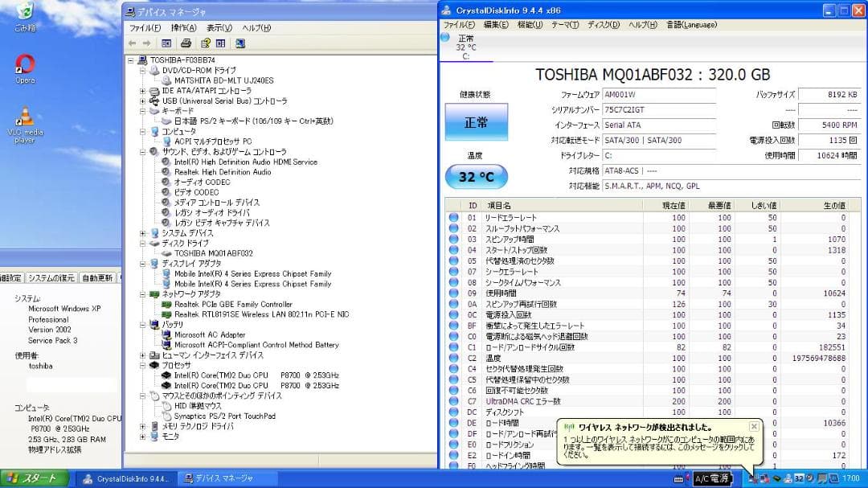Click the print icon in Device Manager toolbar
868x488 pixels.
tap(185, 43)
